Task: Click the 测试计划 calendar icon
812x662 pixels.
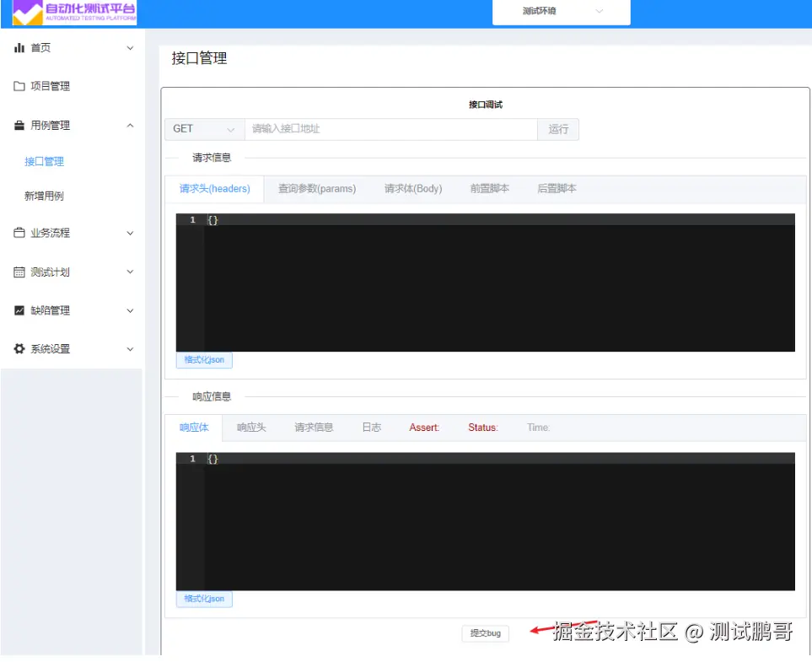Action: coord(19,272)
